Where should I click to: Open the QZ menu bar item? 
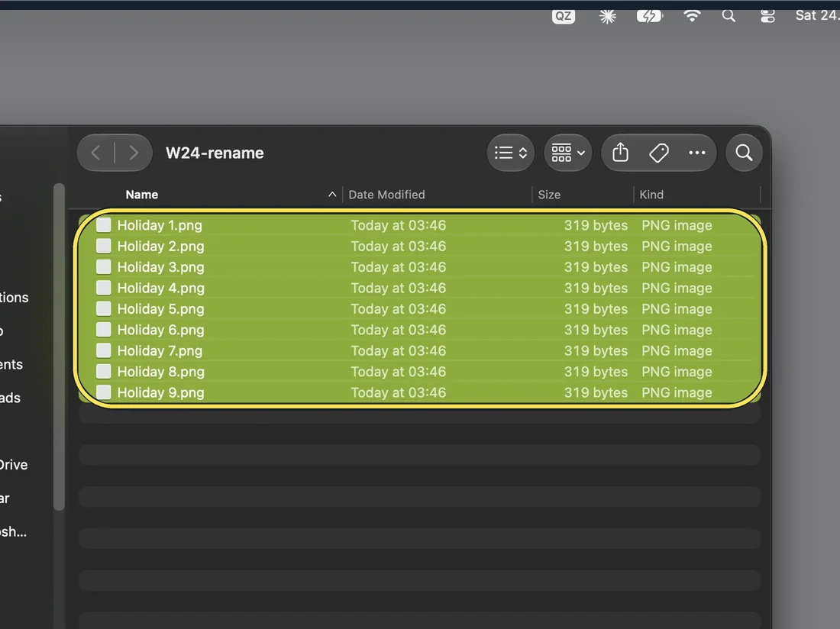[x=563, y=16]
